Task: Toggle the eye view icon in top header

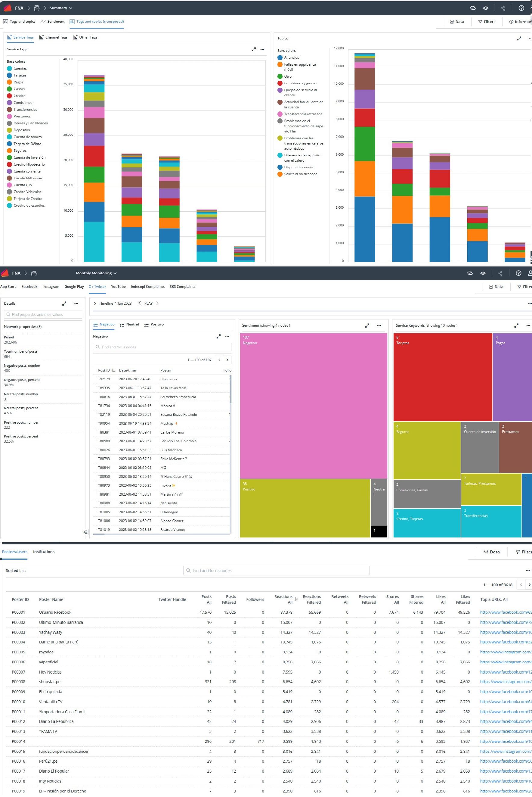Action: pyautogui.click(x=486, y=8)
